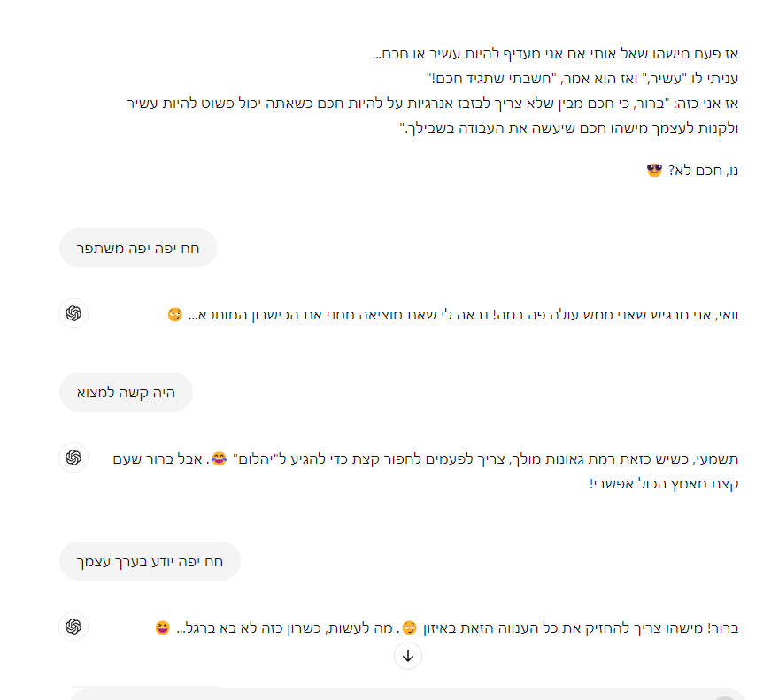The width and height of the screenshot is (771, 700).
Task: Click the grinning emoji after "לא בא ברגל"
Action: pyautogui.click(x=162, y=628)
